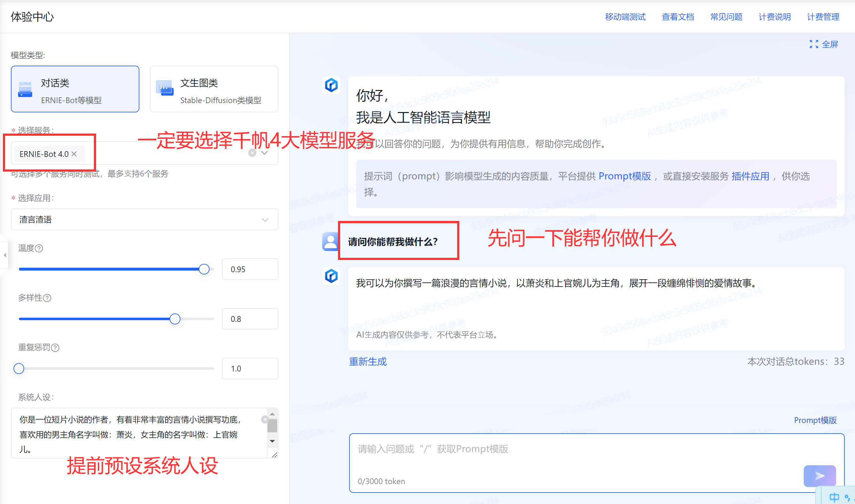
Task: Click the repetition penalty help icon
Action: pos(55,347)
